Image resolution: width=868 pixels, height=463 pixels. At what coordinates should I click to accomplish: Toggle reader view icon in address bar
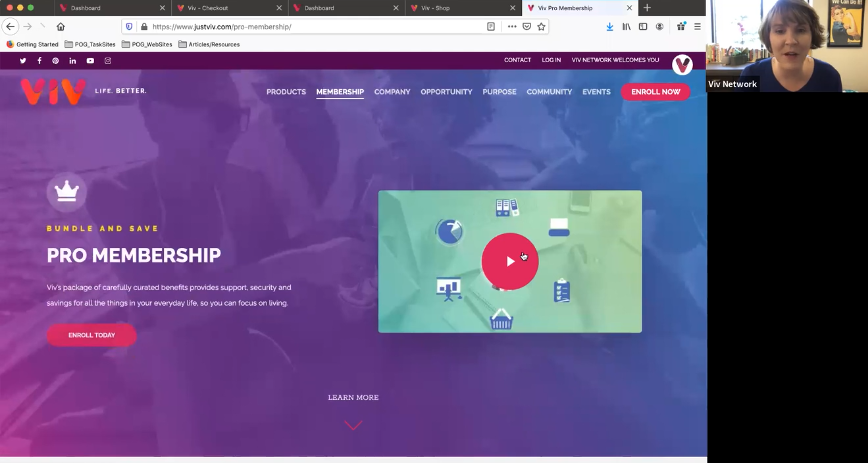click(490, 27)
